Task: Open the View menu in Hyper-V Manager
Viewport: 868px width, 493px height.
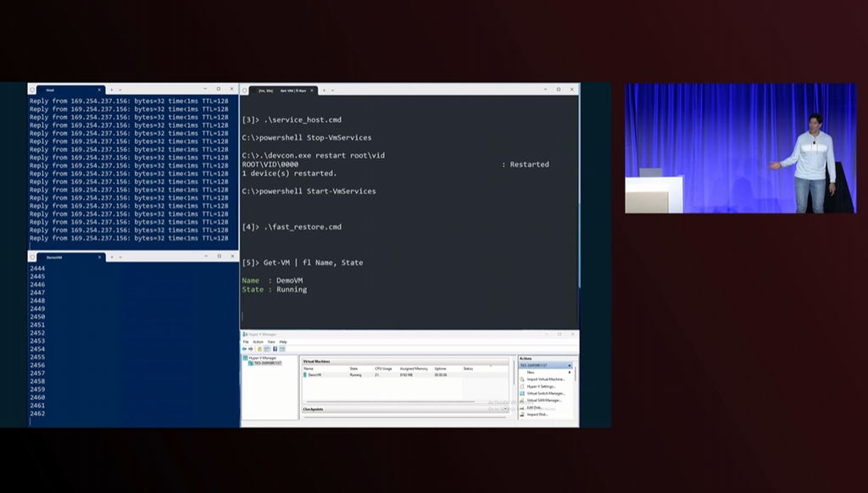Action: click(270, 341)
